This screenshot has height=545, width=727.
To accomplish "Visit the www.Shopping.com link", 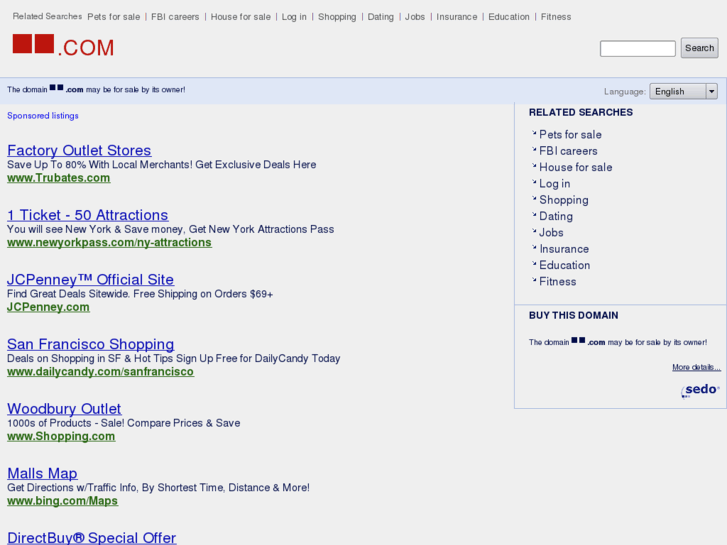I will point(61,436).
